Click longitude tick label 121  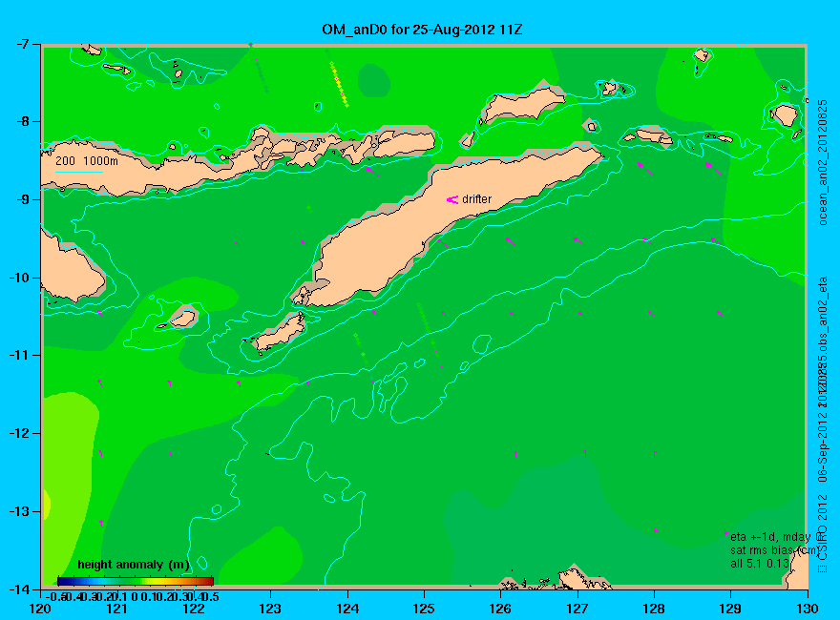pos(117,609)
